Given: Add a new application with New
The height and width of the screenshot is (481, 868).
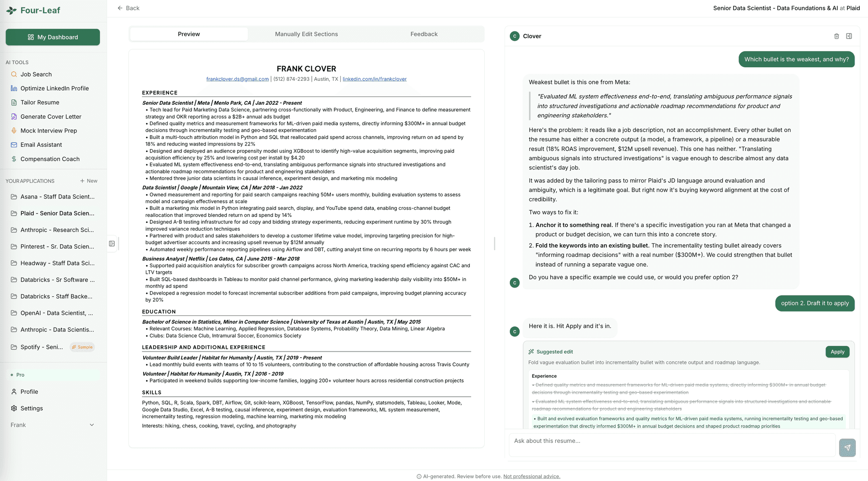Looking at the screenshot, I should (89, 181).
